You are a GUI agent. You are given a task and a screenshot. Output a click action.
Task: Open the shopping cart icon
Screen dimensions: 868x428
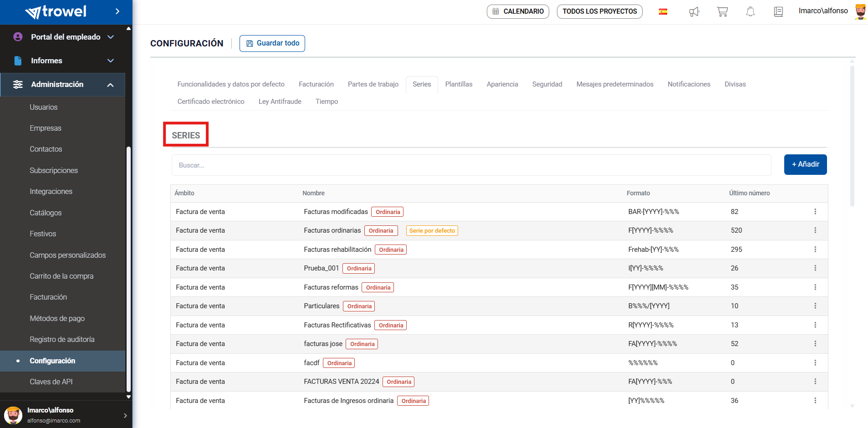722,12
